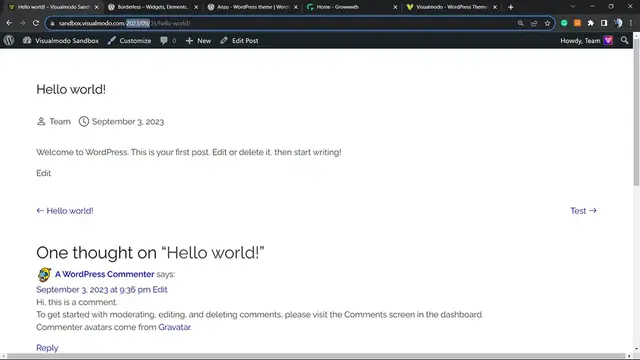Click the orange extension icon
The height and width of the screenshot is (360, 640).
[x=577, y=23]
